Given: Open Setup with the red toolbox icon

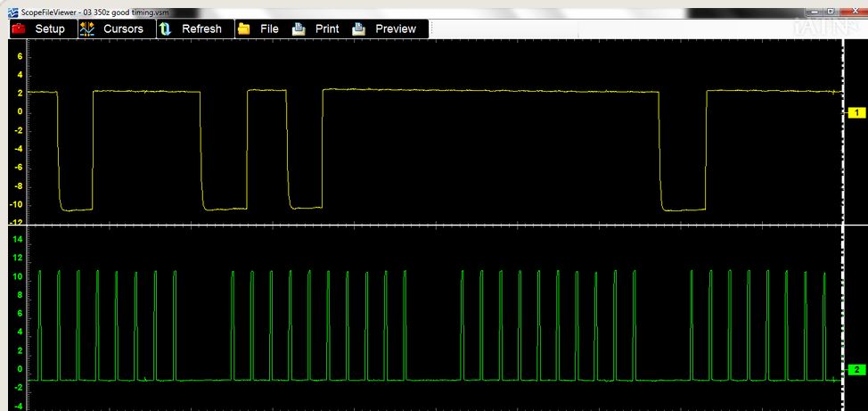Looking at the screenshot, I should (x=19, y=29).
